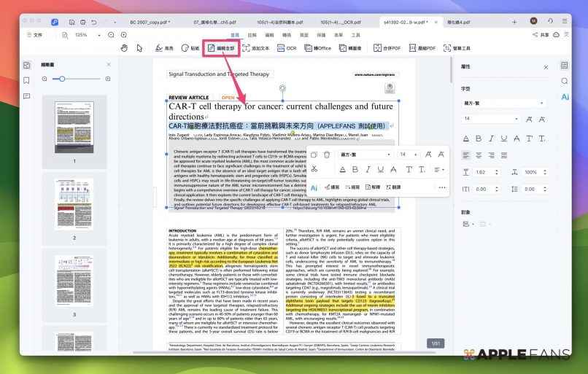Click the OCR toolbar button

coord(287,48)
